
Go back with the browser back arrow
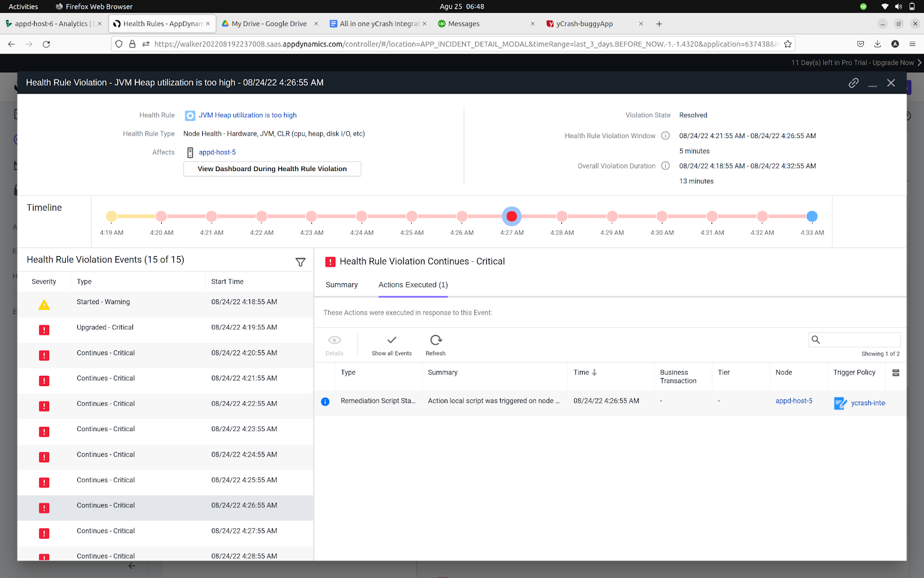12,44
